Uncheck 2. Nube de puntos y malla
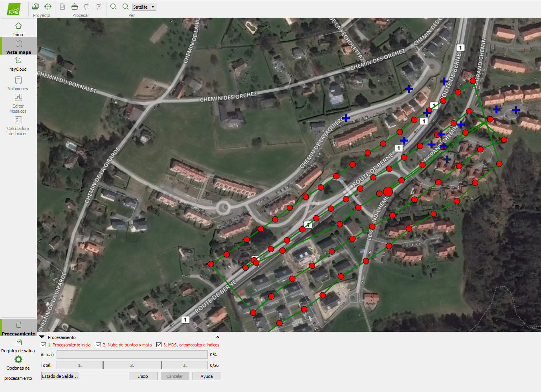Image resolution: width=541 pixels, height=392 pixels. [99, 345]
